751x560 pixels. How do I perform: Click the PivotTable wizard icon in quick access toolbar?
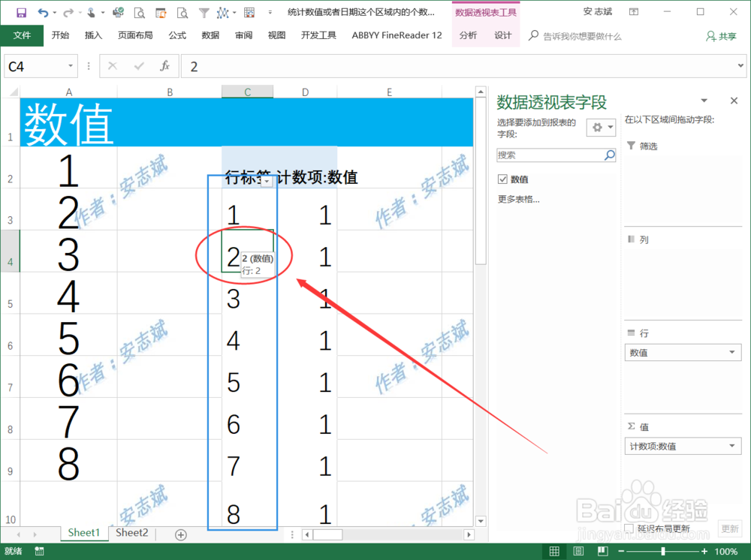click(x=249, y=13)
